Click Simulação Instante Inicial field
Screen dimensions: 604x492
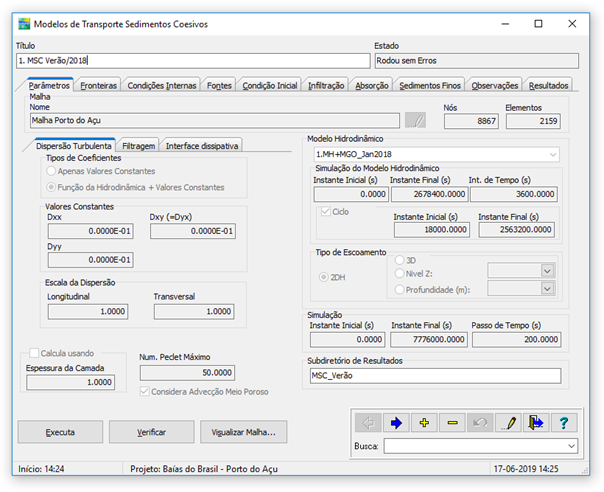point(347,339)
